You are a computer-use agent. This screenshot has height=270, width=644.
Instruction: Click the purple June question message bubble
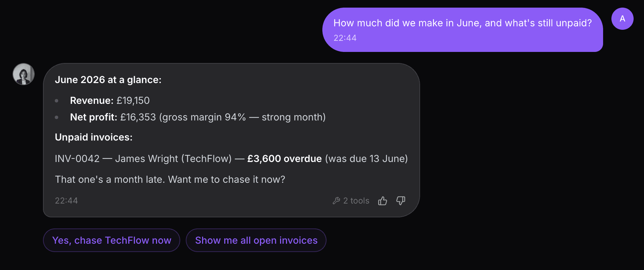[x=462, y=30]
